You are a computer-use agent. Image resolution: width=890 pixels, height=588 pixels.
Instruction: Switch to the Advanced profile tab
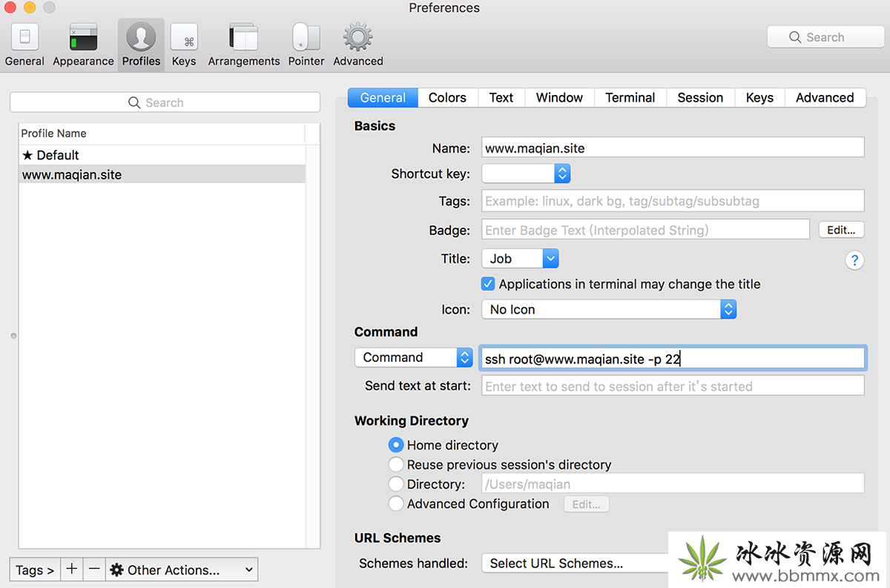tap(825, 97)
